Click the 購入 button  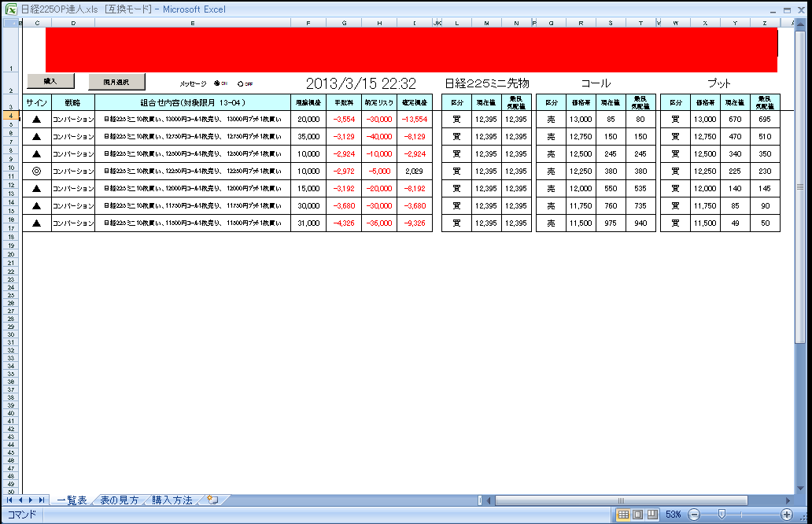pyautogui.click(x=50, y=81)
